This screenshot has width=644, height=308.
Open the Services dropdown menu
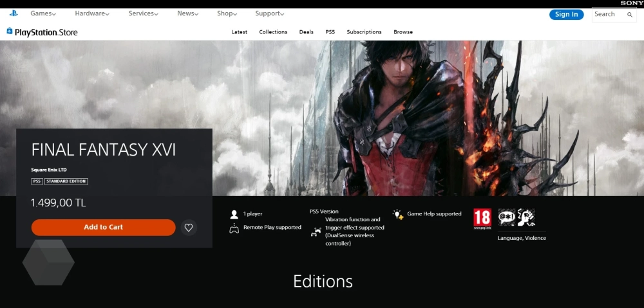pyautogui.click(x=144, y=14)
